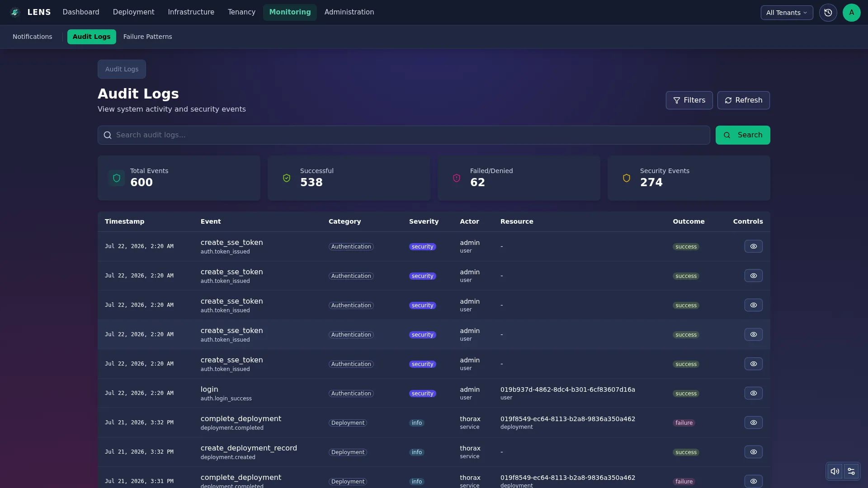The height and width of the screenshot is (488, 868).
Task: Open the Administration menu
Action: 349,12
